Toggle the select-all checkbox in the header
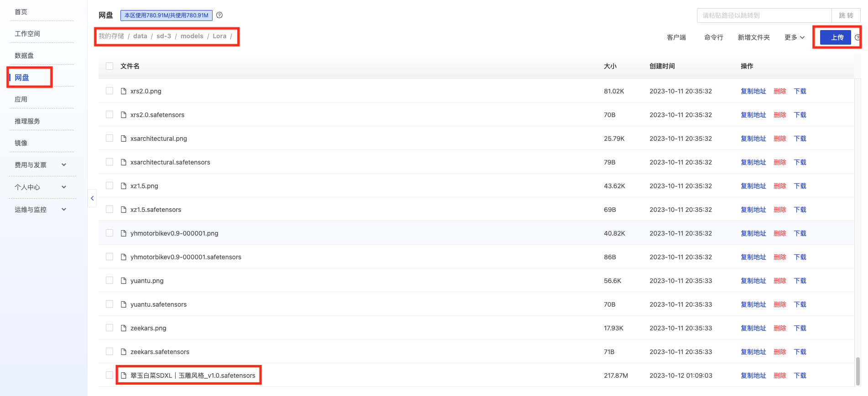 pos(109,66)
